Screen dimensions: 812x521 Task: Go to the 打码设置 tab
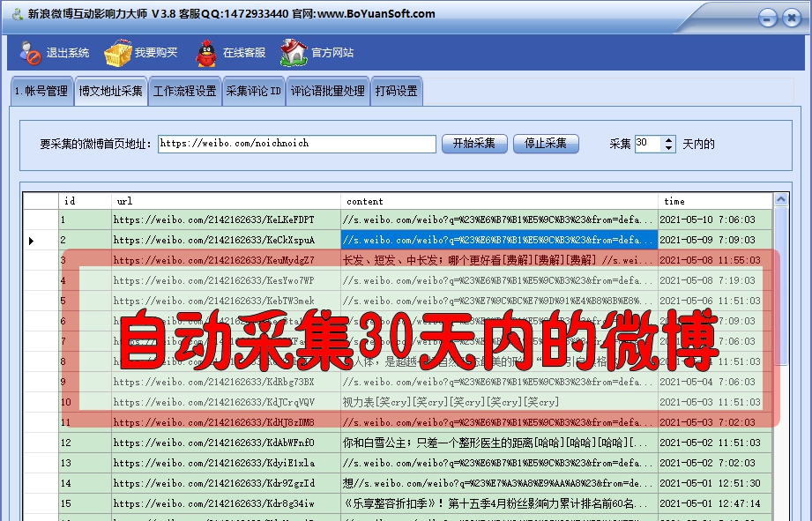[x=397, y=91]
